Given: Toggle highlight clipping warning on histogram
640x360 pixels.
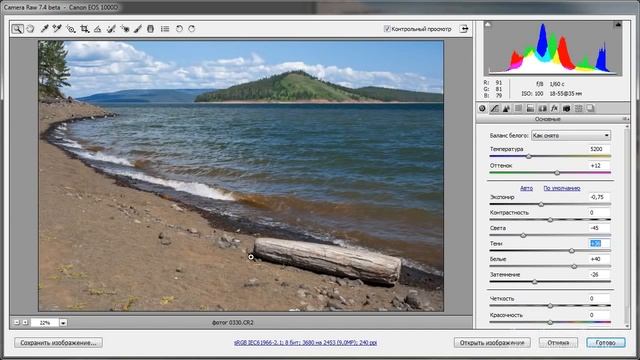Looking at the screenshot, I should click(618, 25).
